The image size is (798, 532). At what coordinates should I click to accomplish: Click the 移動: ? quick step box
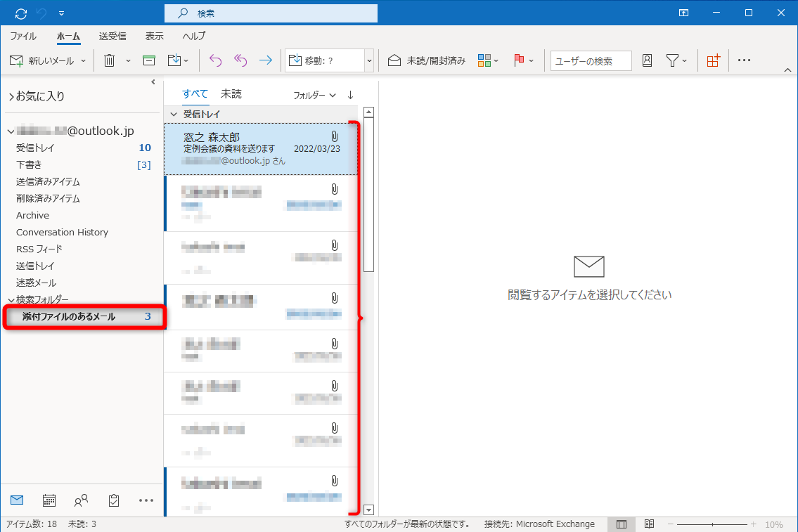325,60
